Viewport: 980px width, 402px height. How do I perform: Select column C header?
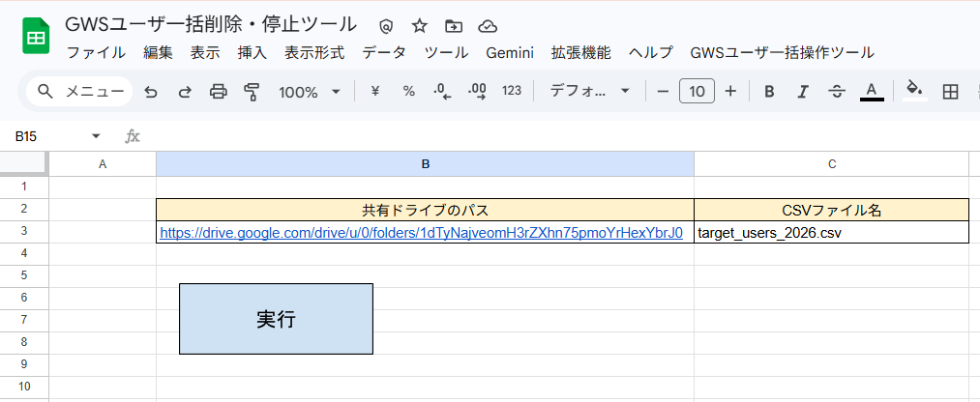coord(832,164)
